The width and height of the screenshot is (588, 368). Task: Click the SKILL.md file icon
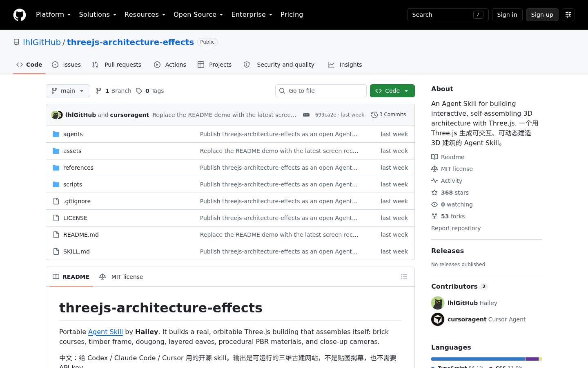[x=56, y=251]
